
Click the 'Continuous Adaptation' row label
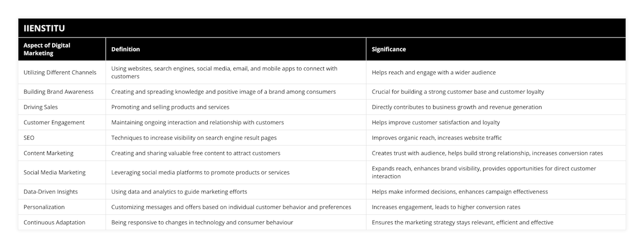(x=55, y=222)
